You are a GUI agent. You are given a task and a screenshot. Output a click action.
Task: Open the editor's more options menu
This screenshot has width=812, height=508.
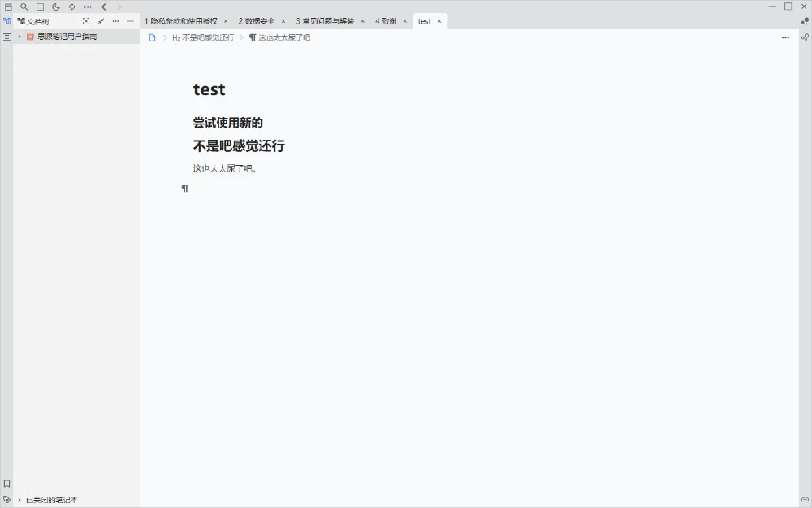785,37
